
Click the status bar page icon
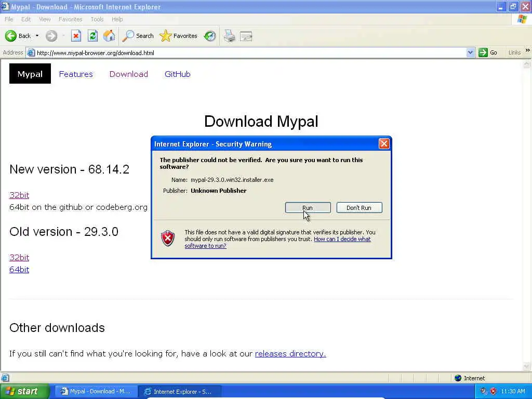tap(5, 378)
